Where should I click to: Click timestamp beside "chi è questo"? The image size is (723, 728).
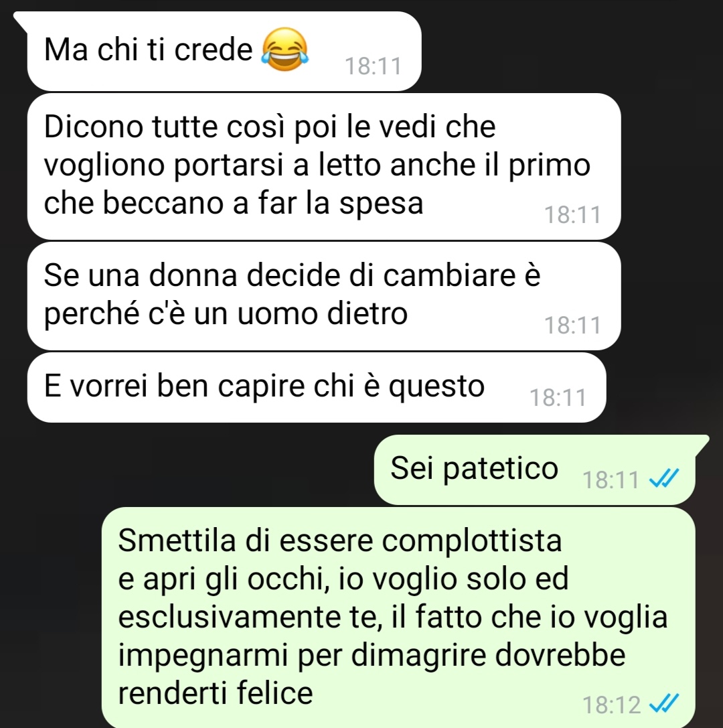558,397
